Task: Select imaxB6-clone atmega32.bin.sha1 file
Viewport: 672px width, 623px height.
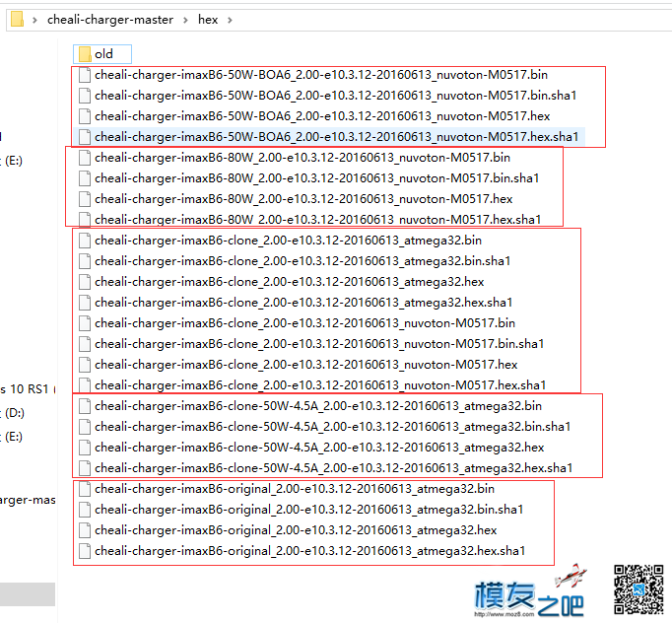Action: (x=295, y=261)
